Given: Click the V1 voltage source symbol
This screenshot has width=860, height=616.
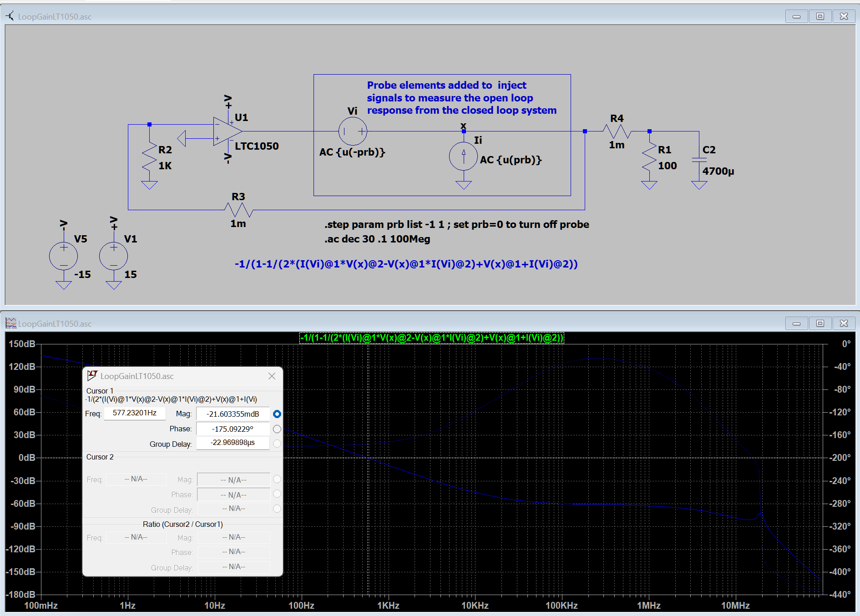Looking at the screenshot, I should (x=114, y=256).
